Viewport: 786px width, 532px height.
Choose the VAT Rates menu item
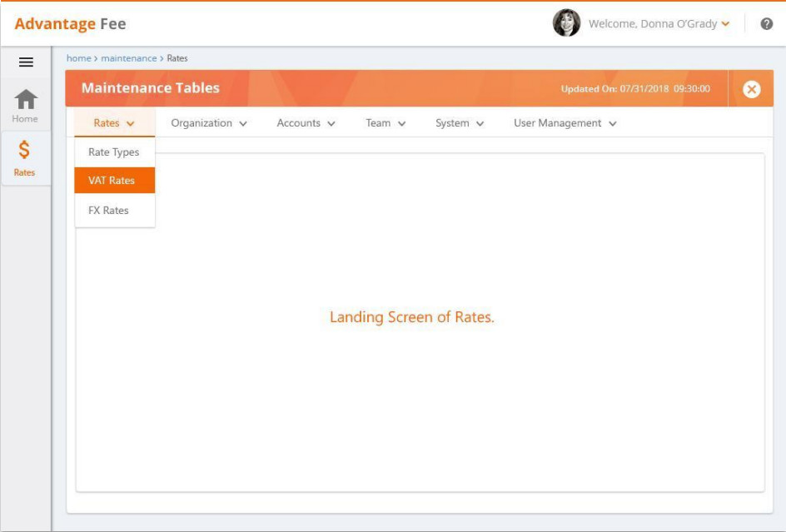point(112,181)
